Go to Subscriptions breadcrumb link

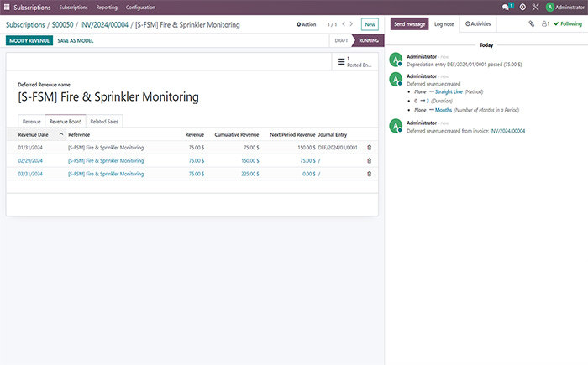(25, 24)
